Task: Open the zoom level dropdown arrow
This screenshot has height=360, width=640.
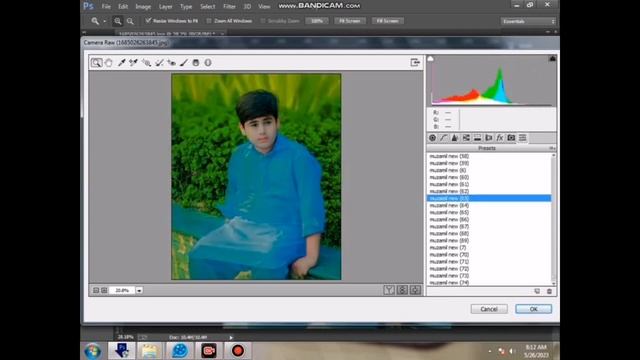Action: pos(139,290)
